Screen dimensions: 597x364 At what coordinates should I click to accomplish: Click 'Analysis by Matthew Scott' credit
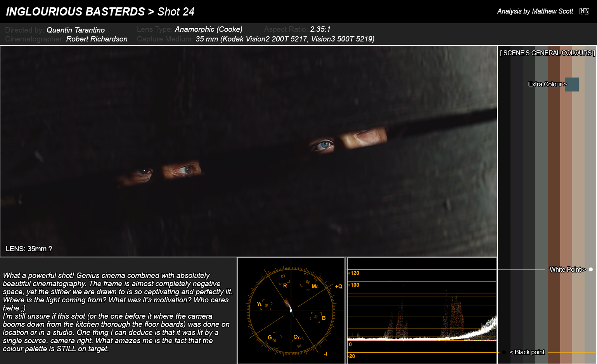535,11
